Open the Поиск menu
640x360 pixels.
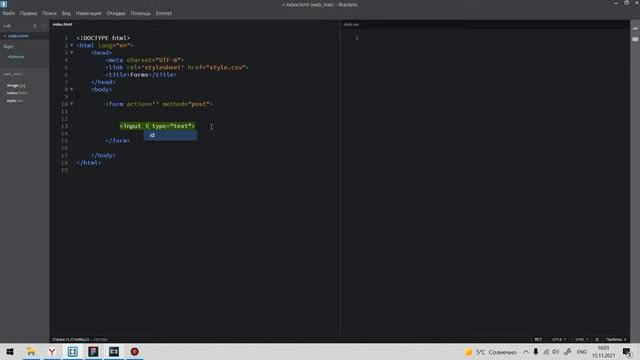(49, 13)
